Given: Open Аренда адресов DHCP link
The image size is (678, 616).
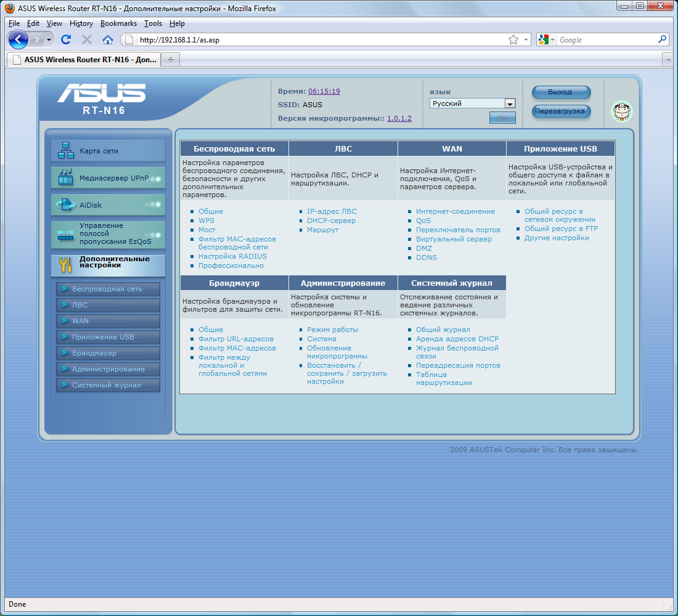Looking at the screenshot, I should (457, 339).
